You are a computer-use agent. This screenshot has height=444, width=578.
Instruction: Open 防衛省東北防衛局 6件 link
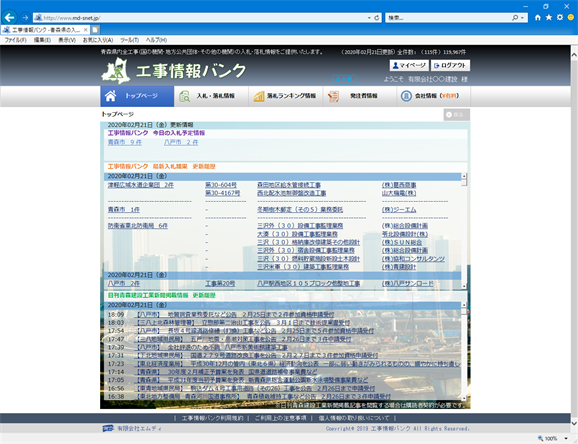point(137,226)
